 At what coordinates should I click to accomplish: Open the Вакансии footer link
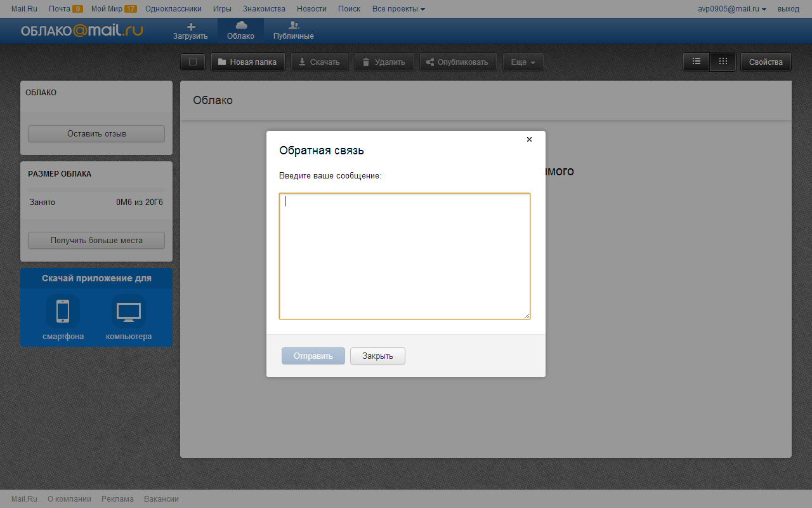pyautogui.click(x=161, y=499)
